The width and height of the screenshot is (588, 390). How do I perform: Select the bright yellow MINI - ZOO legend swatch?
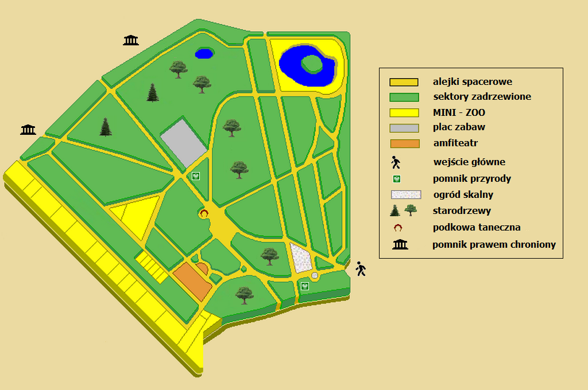tap(404, 112)
